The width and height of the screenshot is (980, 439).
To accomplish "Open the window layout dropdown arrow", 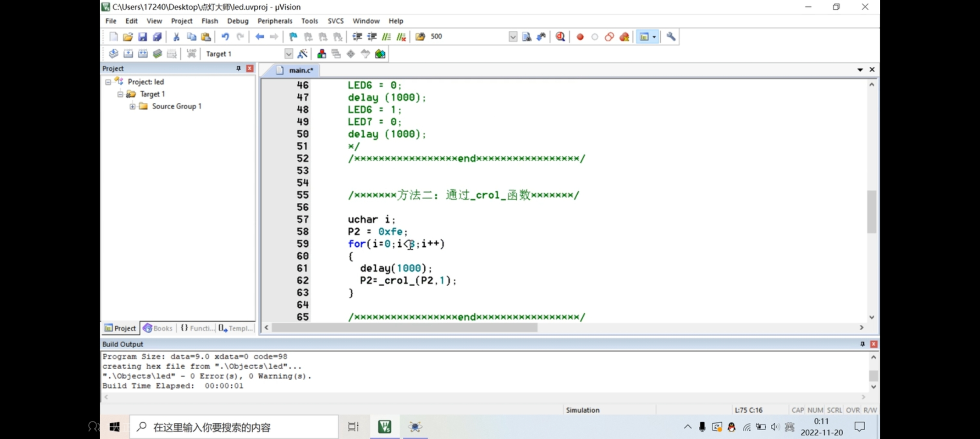I will pos(654,36).
